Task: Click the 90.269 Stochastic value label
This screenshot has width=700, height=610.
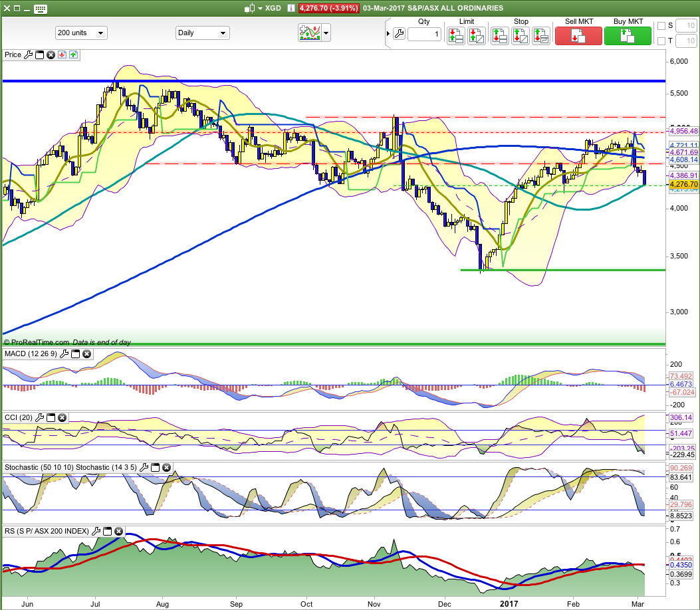Action: pos(681,468)
